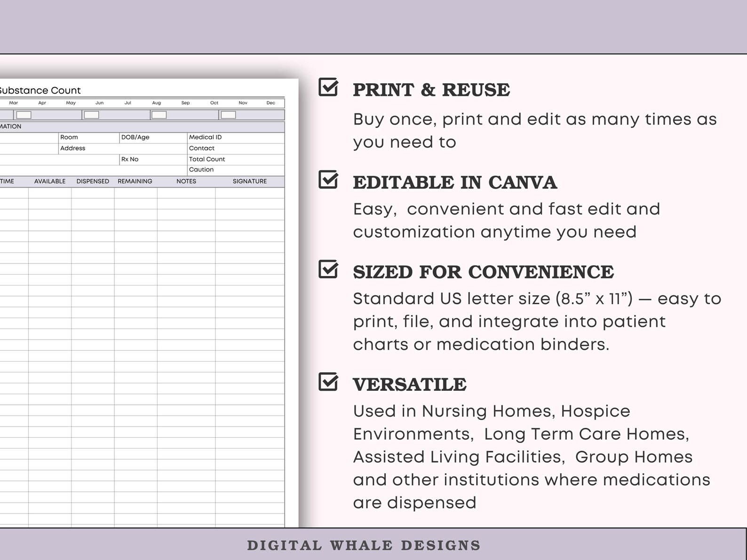
Task: Click the checkmark icon beside SIZED FOR CONVENIENCE
Action: tap(328, 269)
